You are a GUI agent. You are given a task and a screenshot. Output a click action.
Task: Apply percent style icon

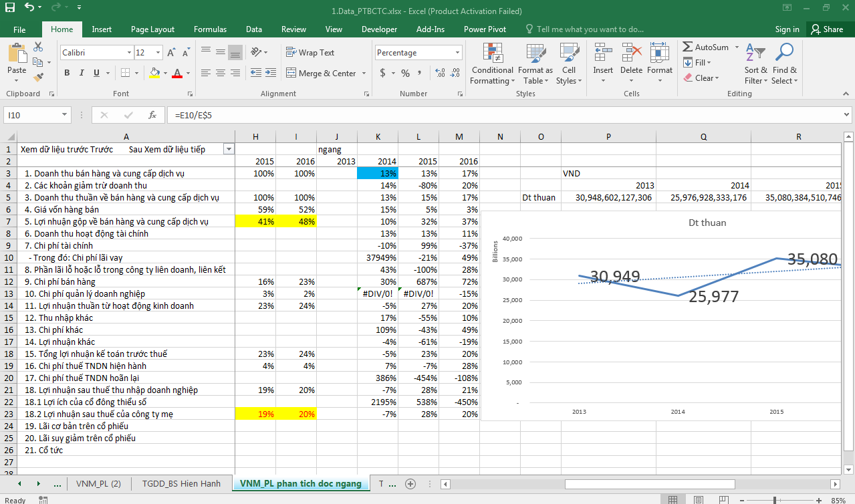click(x=405, y=73)
